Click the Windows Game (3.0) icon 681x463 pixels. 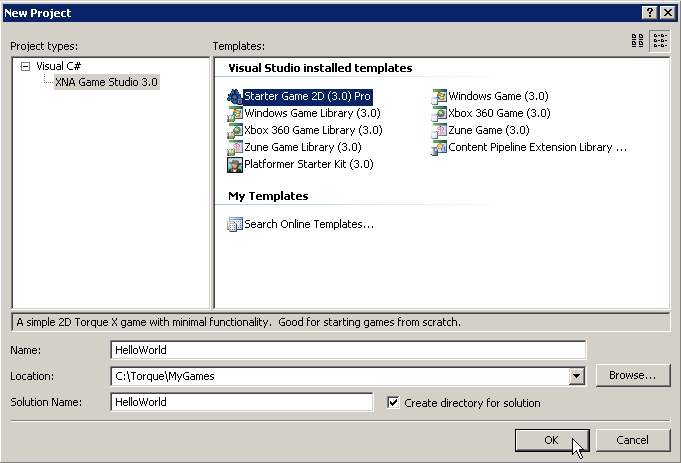click(439, 96)
